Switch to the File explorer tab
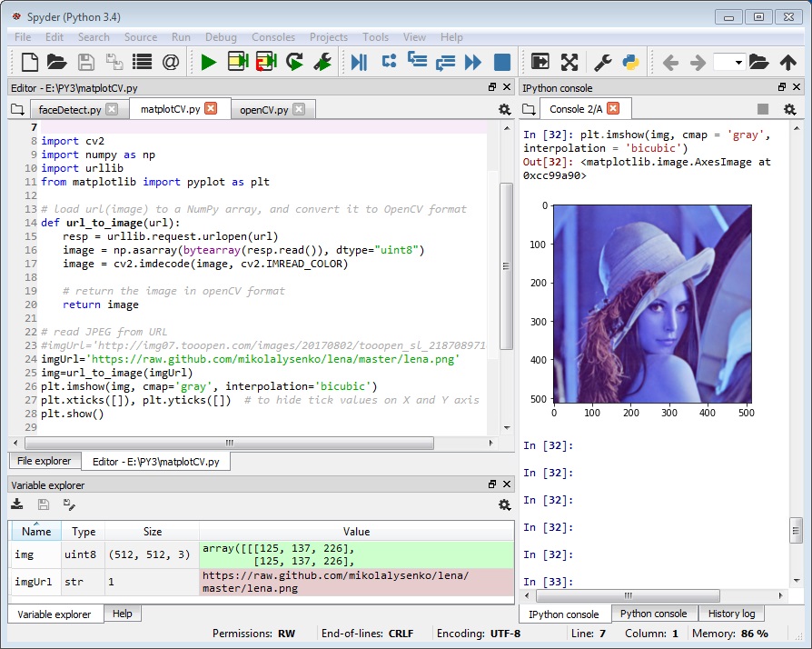This screenshot has width=812, height=649. (x=44, y=461)
